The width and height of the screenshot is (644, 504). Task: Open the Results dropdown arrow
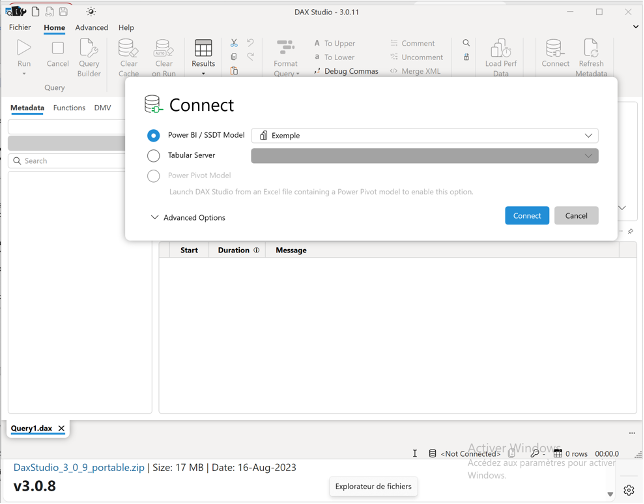203,74
